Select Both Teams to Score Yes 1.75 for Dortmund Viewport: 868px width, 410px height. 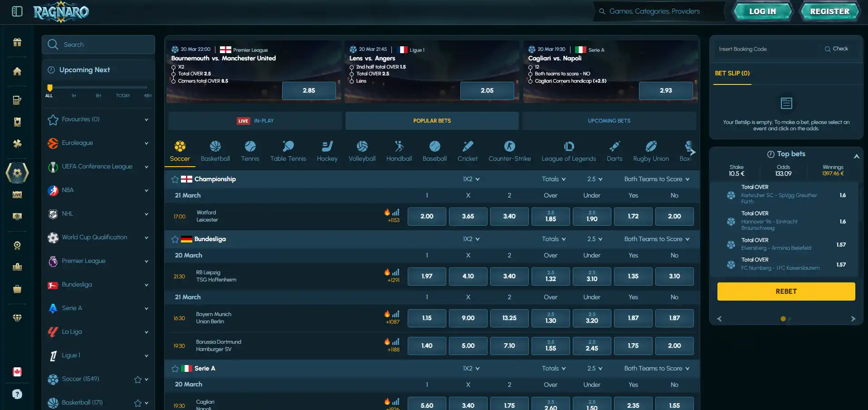tap(633, 346)
